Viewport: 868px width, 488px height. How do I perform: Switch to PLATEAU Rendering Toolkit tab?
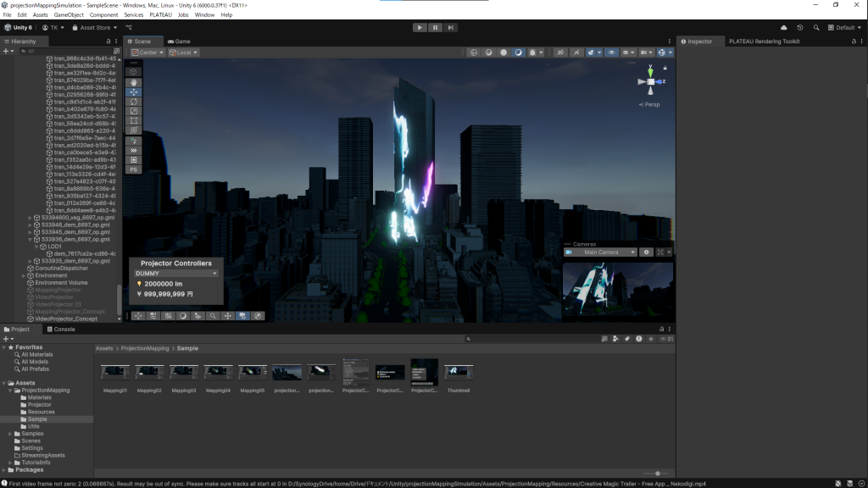pyautogui.click(x=764, y=42)
